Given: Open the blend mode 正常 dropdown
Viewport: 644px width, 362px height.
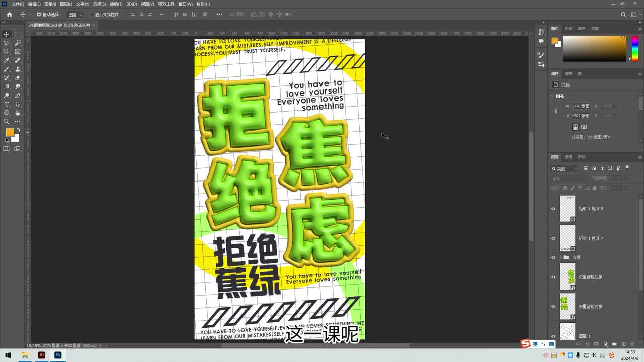Looking at the screenshot, I should pyautogui.click(x=569, y=178).
